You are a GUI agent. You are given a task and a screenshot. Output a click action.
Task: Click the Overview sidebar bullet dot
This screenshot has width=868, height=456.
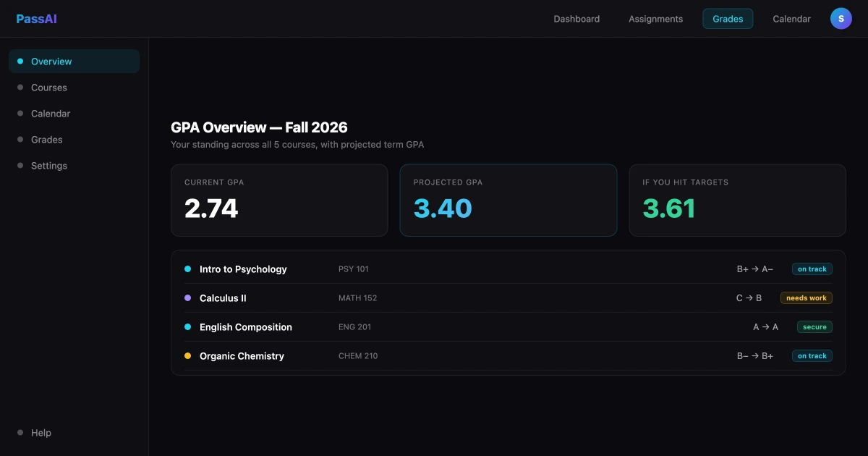tap(20, 62)
